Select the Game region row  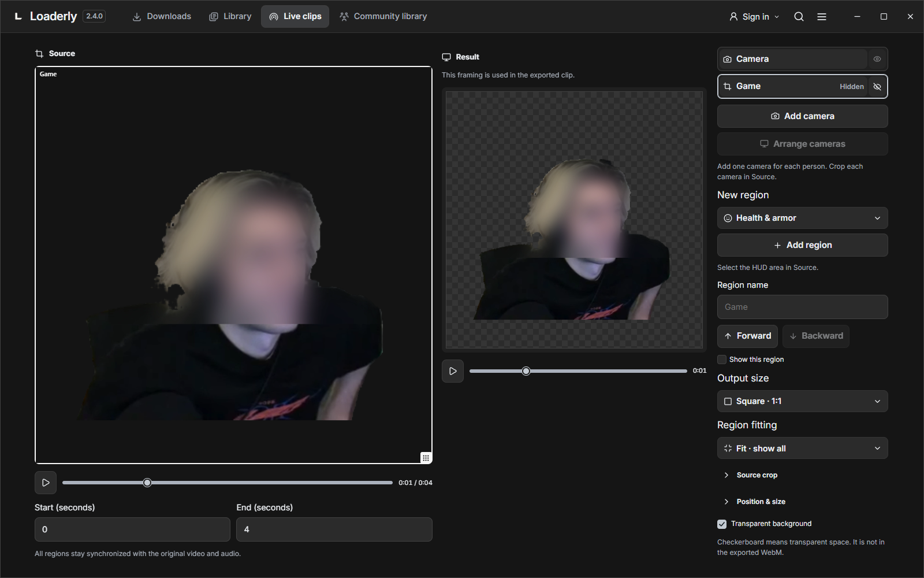point(792,87)
